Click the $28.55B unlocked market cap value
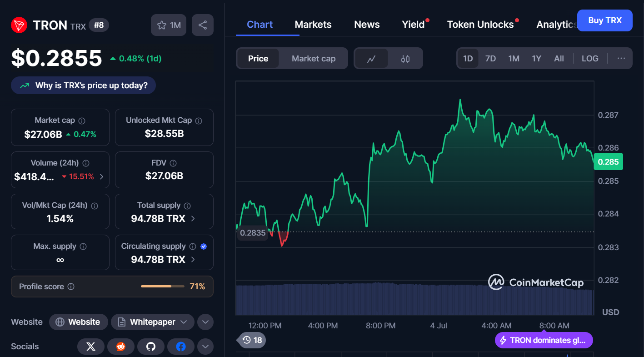The width and height of the screenshot is (644, 357). (x=164, y=134)
